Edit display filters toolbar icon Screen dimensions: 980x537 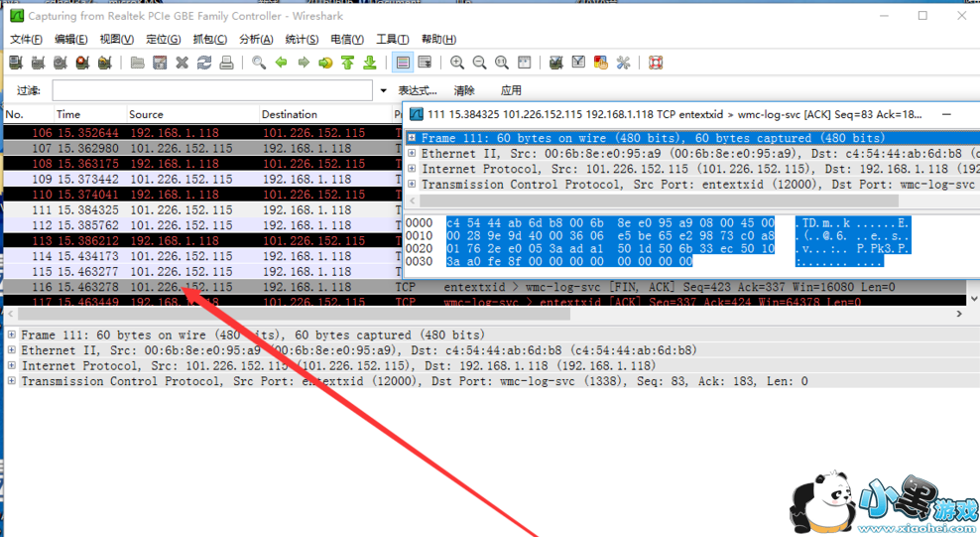tap(578, 63)
